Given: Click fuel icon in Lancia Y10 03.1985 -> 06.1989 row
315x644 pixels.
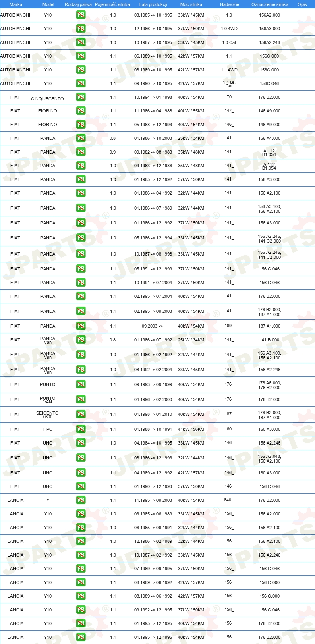Looking at the screenshot, I should (81, 514).
